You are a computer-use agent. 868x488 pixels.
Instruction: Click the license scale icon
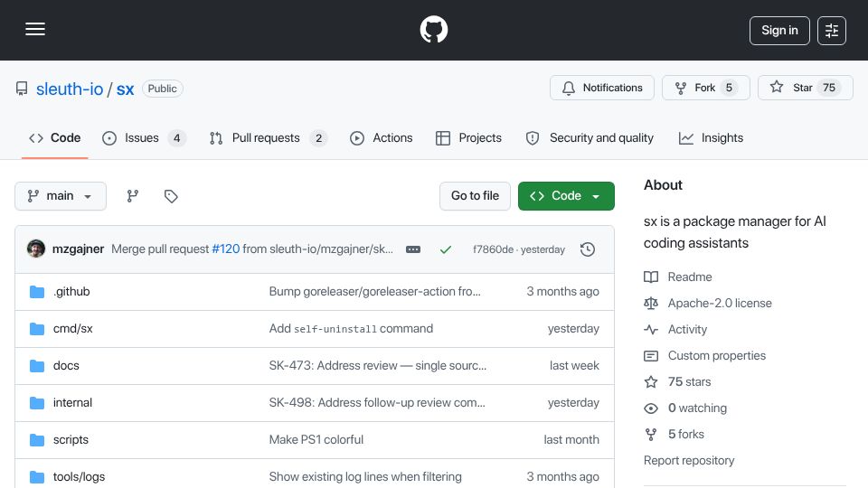pyautogui.click(x=651, y=304)
